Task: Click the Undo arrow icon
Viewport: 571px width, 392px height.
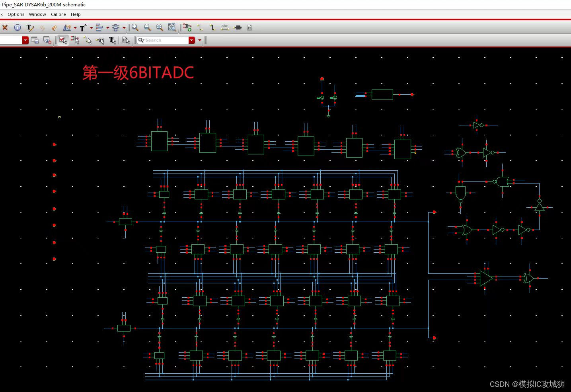Action: point(42,27)
